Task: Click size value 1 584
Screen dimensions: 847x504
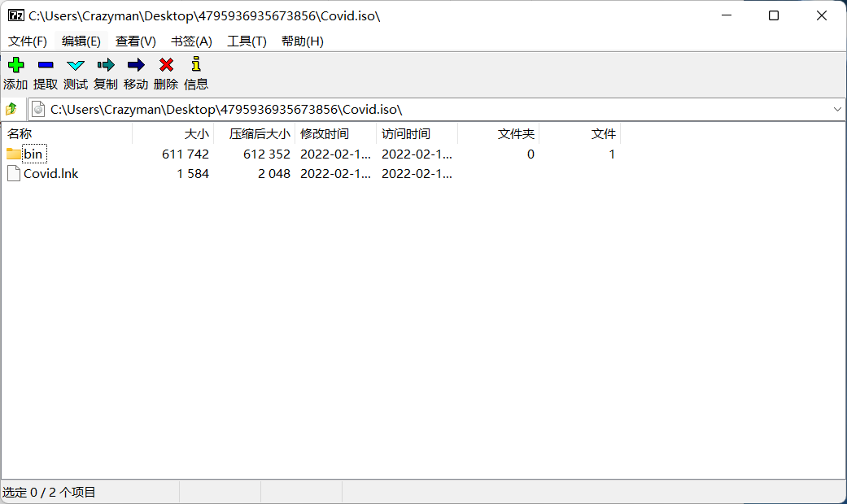Action: click(x=193, y=174)
